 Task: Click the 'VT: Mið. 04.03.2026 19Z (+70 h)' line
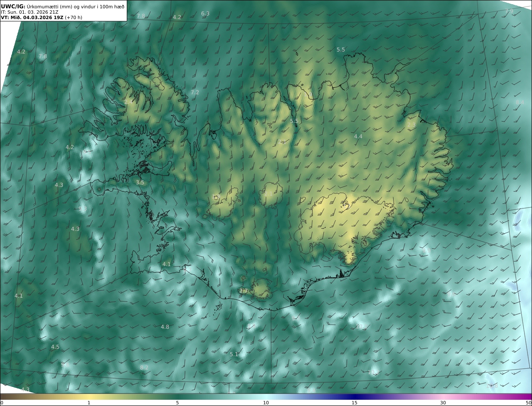42,17
